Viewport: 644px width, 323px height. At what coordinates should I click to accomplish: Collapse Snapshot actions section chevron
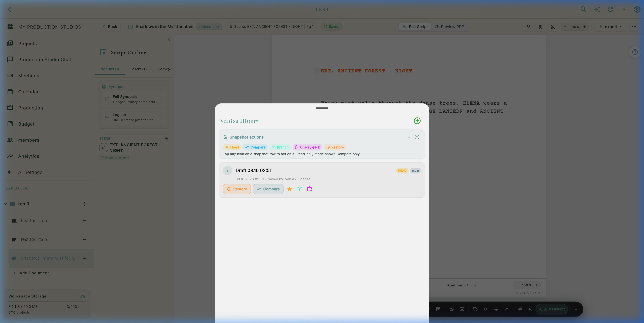click(x=409, y=137)
